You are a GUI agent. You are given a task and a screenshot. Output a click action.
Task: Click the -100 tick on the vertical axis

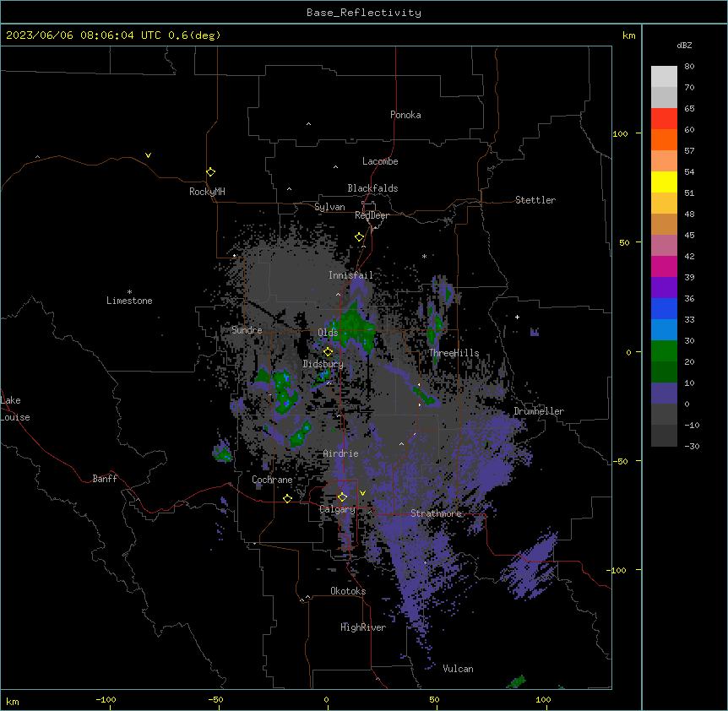point(617,570)
